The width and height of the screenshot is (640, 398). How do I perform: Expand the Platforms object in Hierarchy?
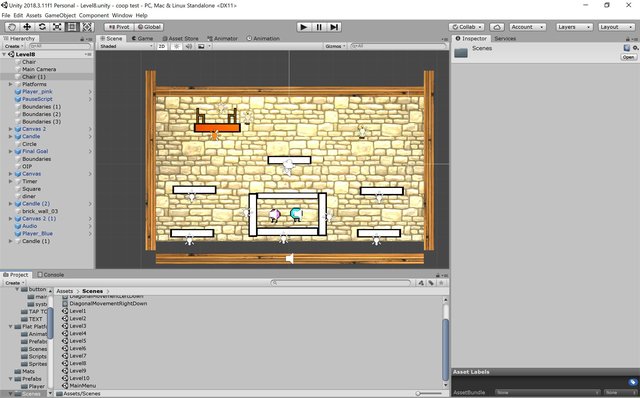(11, 84)
